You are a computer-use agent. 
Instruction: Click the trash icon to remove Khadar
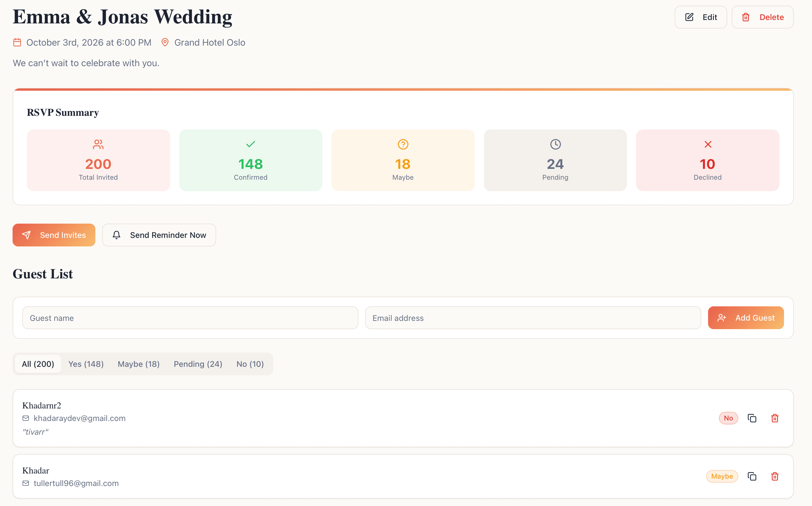tap(775, 476)
